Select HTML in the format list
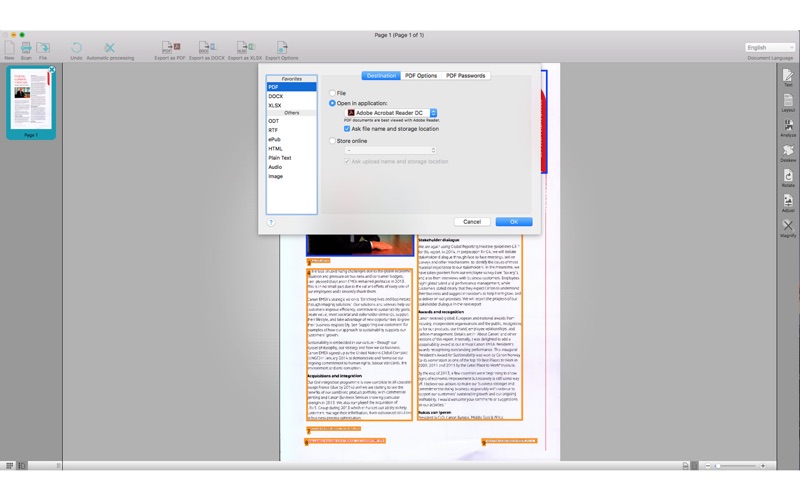 click(x=291, y=148)
